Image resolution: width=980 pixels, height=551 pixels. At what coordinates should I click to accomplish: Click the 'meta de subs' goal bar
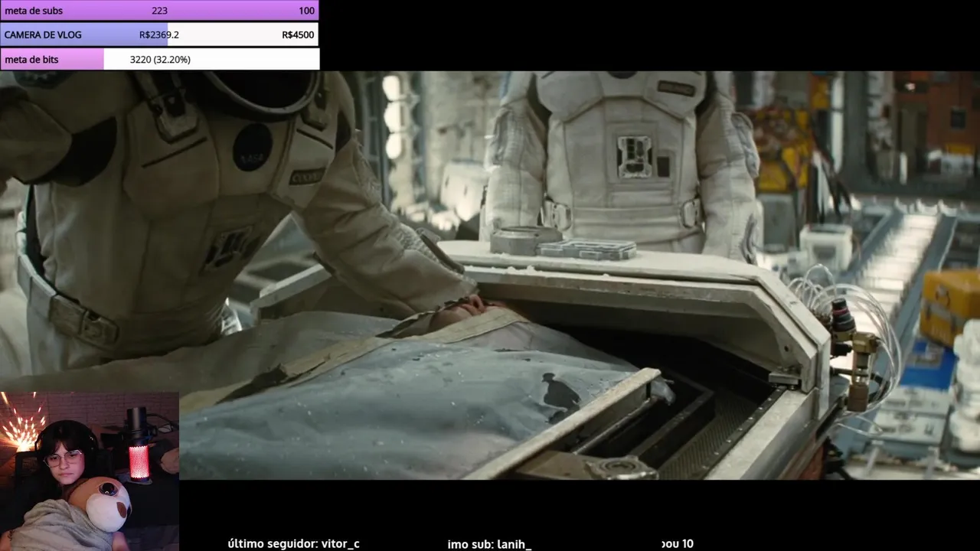(159, 11)
